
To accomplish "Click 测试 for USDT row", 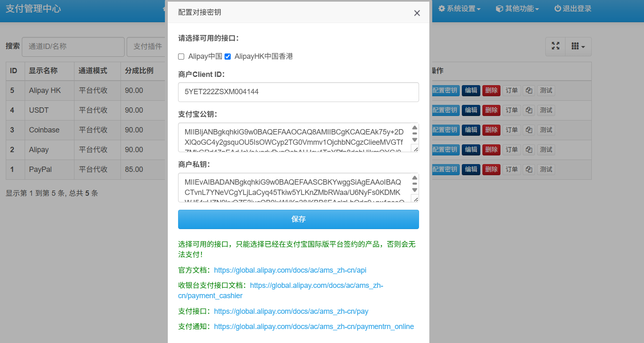I will pos(546,110).
